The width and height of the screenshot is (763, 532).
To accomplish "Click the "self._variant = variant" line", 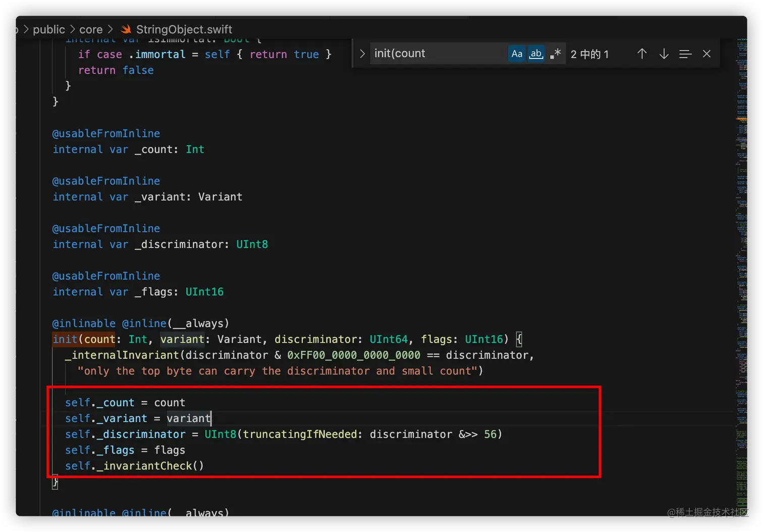I will click(138, 418).
